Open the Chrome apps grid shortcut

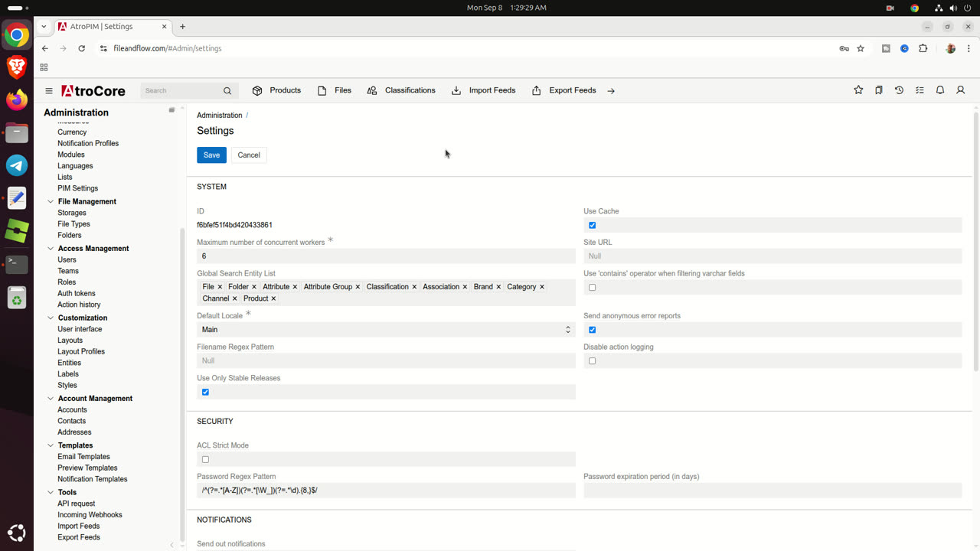pyautogui.click(x=44, y=67)
